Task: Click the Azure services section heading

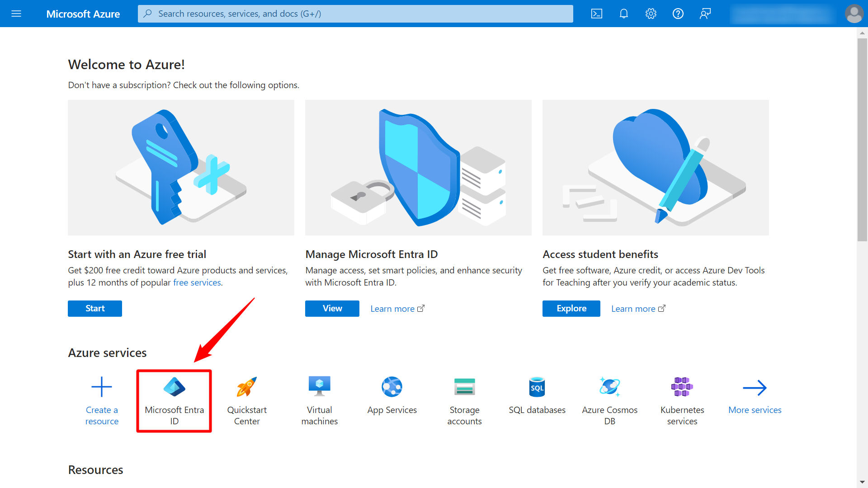Action: click(x=107, y=353)
